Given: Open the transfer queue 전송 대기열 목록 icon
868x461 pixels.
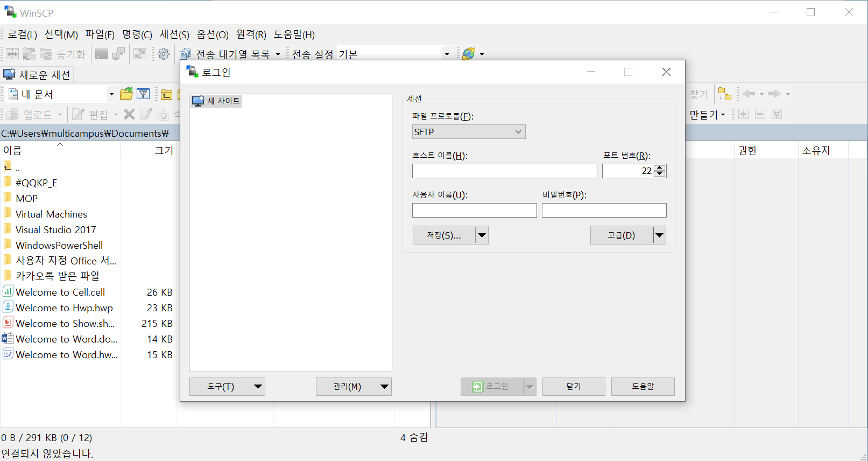Looking at the screenshot, I should (x=185, y=54).
